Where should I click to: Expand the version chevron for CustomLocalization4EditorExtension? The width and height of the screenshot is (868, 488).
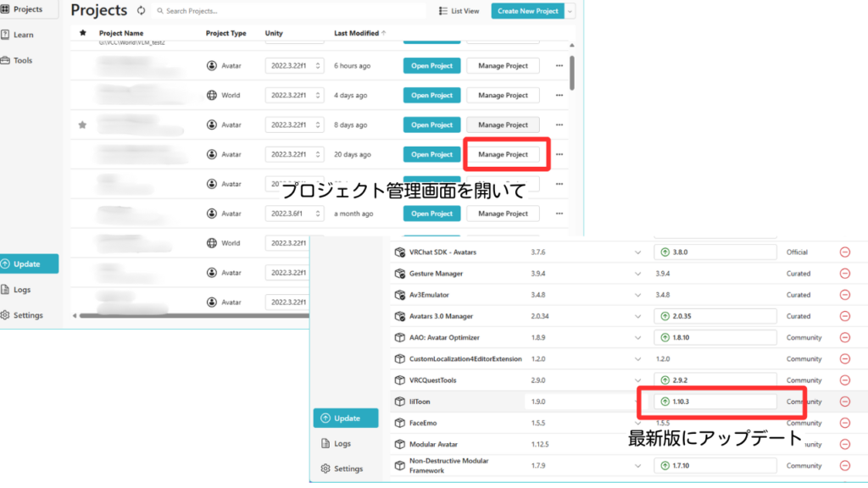(637, 359)
